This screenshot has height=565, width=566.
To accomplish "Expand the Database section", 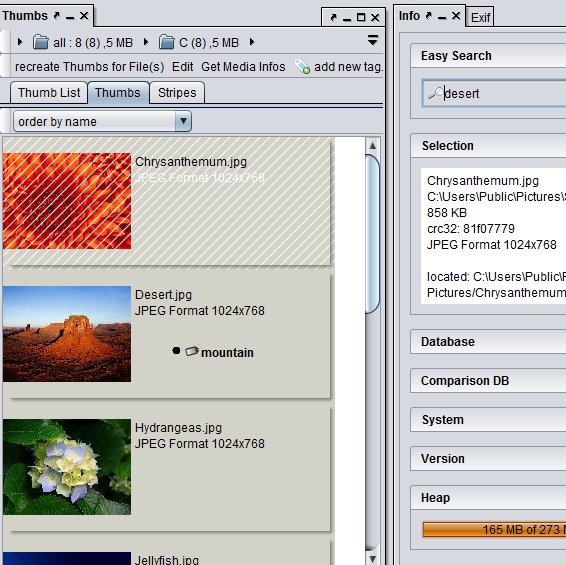I will tap(488, 342).
